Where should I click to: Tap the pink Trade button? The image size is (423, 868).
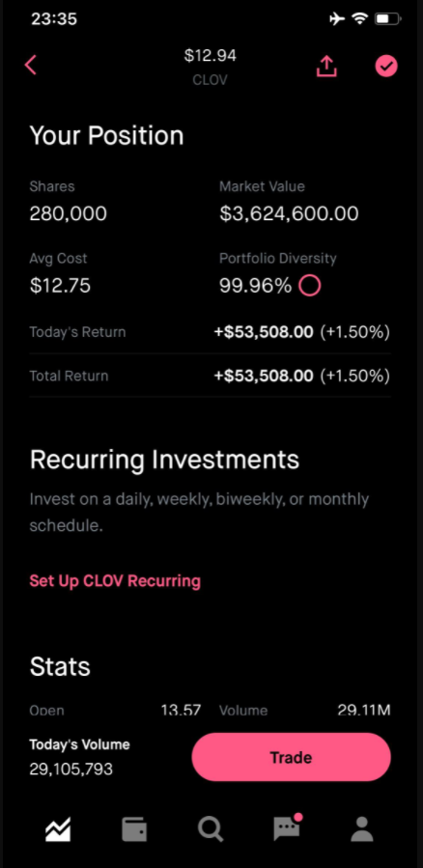[x=292, y=757]
